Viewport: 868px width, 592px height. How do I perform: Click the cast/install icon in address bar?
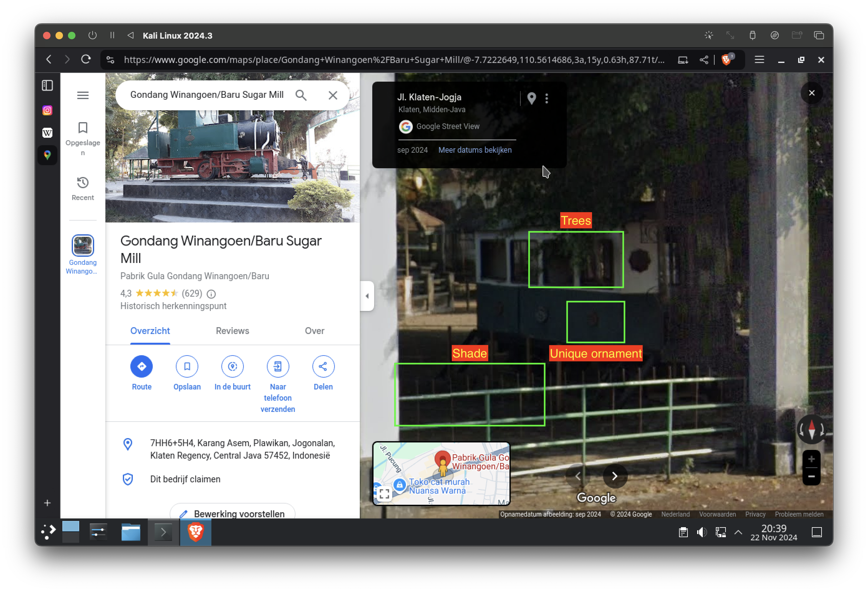click(683, 60)
